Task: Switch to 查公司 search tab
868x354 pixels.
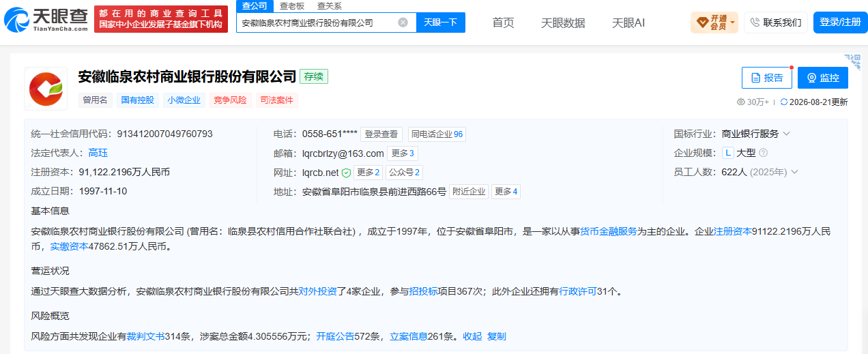Action: tap(255, 6)
